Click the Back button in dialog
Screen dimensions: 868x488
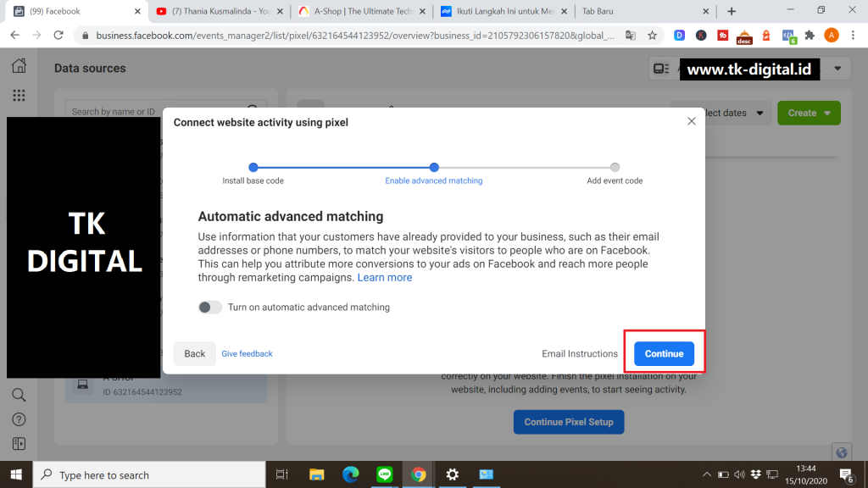[195, 354]
